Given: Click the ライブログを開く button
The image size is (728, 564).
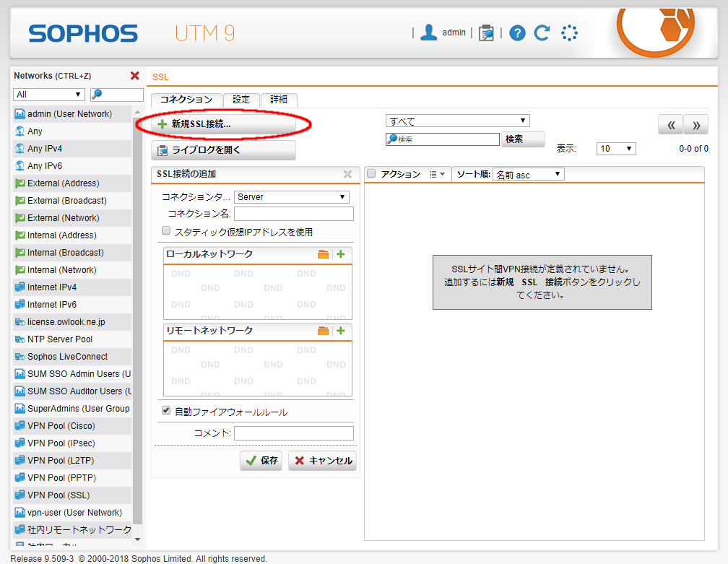Looking at the screenshot, I should (x=223, y=150).
